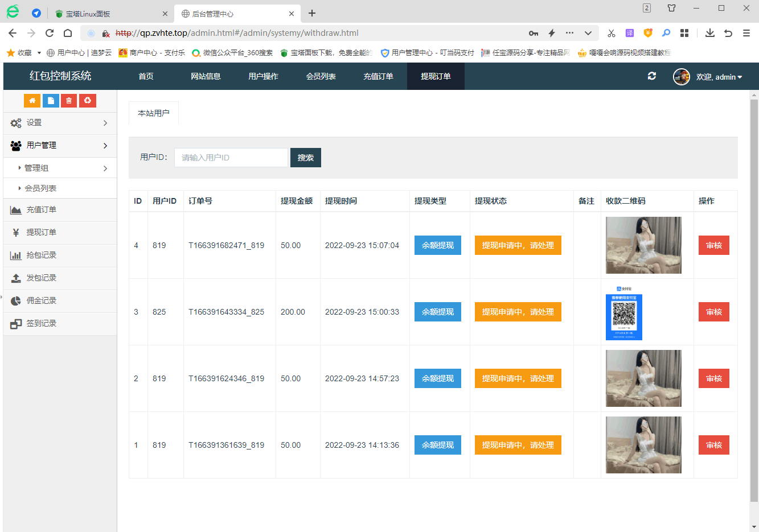This screenshot has height=532, width=759.
Task: Click 审核 for order ID 3
Action: coord(713,312)
